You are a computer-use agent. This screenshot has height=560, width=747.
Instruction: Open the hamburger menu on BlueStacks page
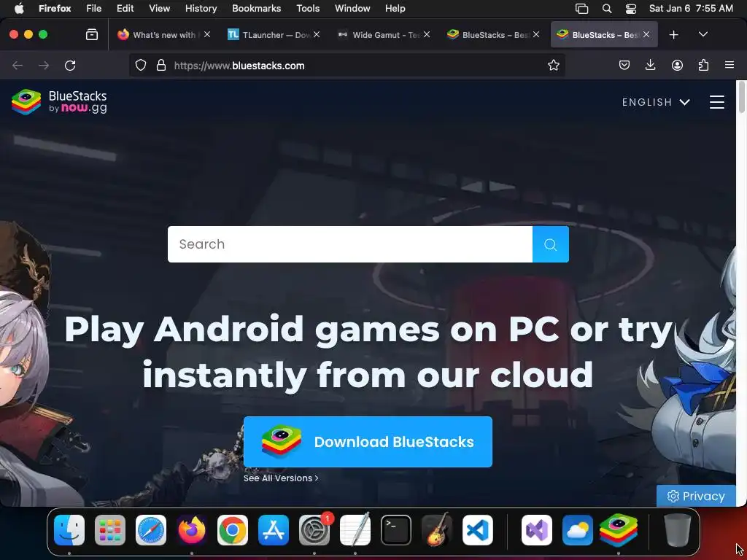coord(717,102)
